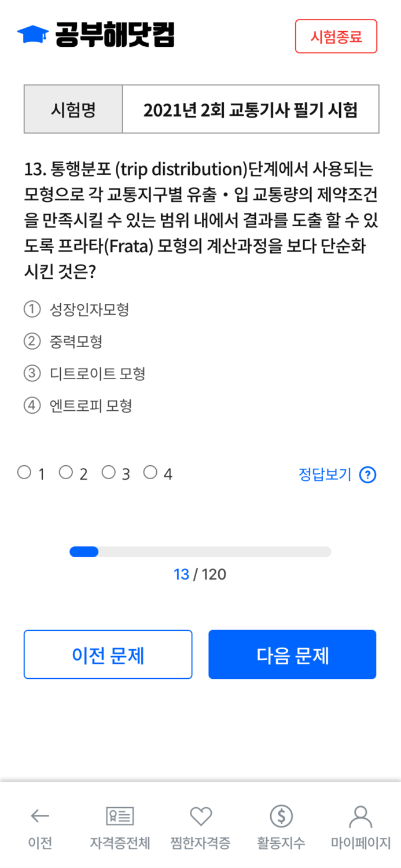Open 마이페이지 via the person icon
401x868 pixels.
(x=360, y=818)
